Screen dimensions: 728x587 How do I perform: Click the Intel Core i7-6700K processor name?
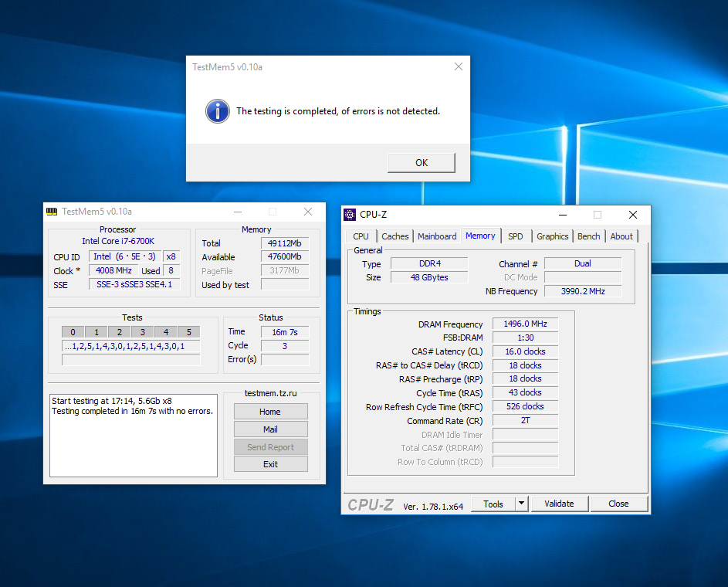[118, 241]
